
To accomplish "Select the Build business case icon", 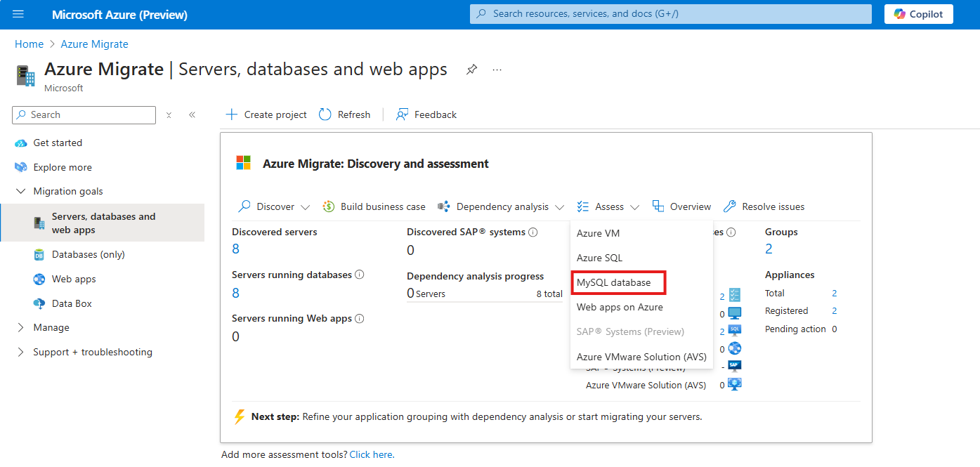I will 327,206.
